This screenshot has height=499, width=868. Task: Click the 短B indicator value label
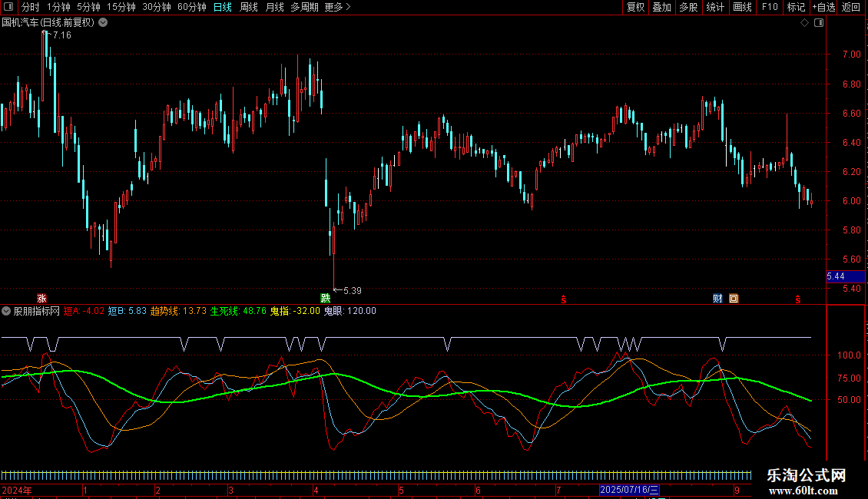tap(128, 311)
